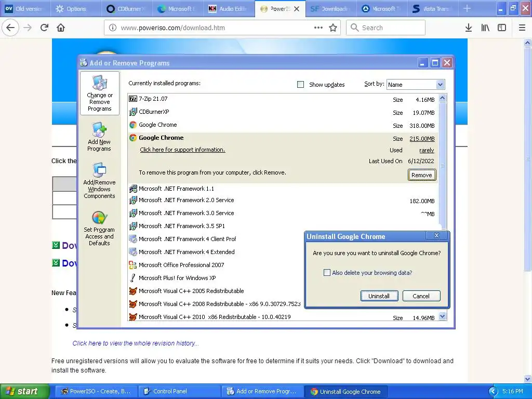Switch to the Options tab
532x399 pixels.
point(76,9)
